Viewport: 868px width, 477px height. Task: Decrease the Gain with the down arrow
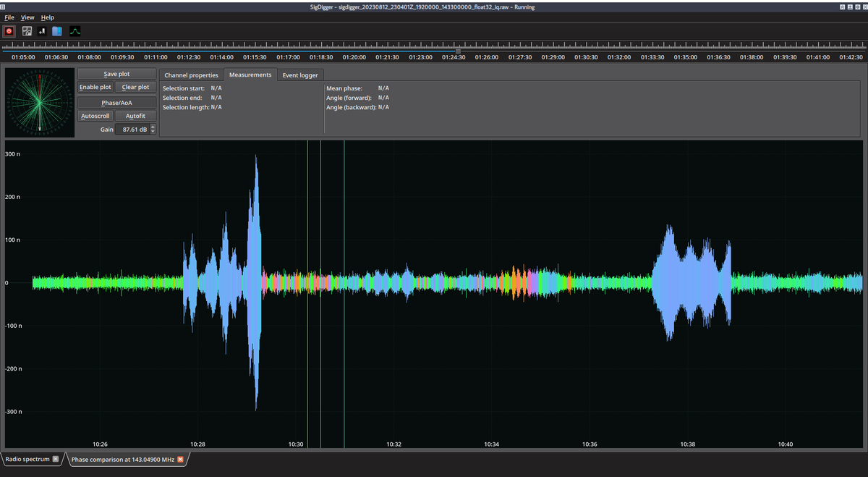click(x=153, y=132)
